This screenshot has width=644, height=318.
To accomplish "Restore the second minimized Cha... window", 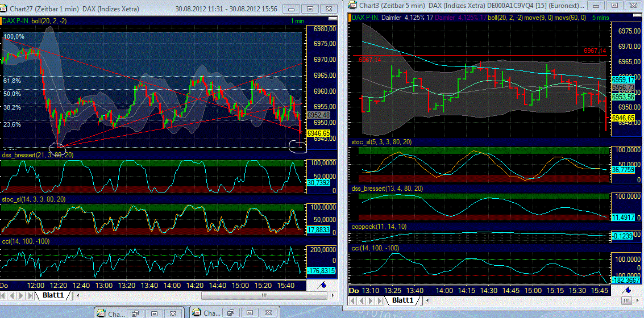I will 232,313.
